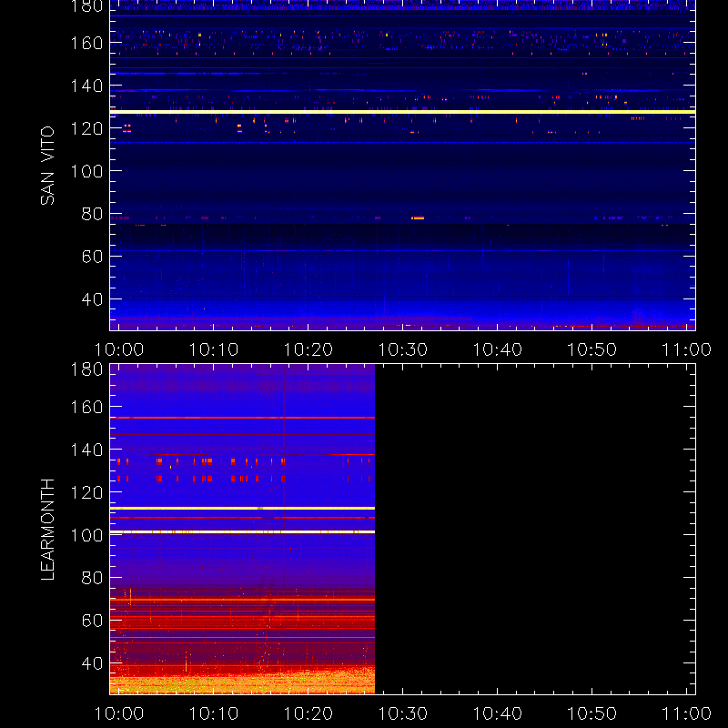Pick the 180 frequency label on Learmonth plot
The image size is (728, 728).
click(x=86, y=369)
